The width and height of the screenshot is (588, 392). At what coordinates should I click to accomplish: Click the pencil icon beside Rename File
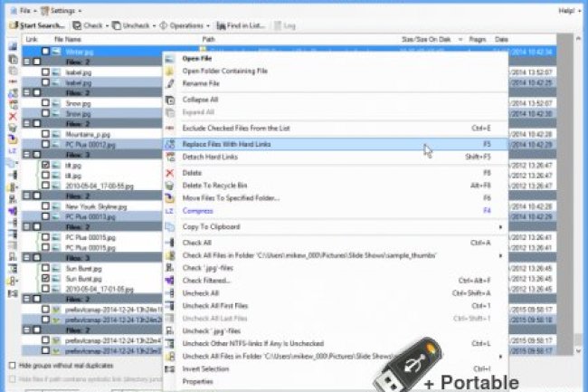tap(170, 83)
